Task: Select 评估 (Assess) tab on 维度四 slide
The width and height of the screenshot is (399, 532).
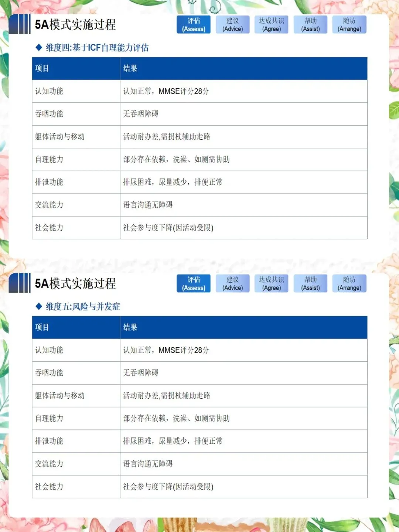Action: point(194,24)
